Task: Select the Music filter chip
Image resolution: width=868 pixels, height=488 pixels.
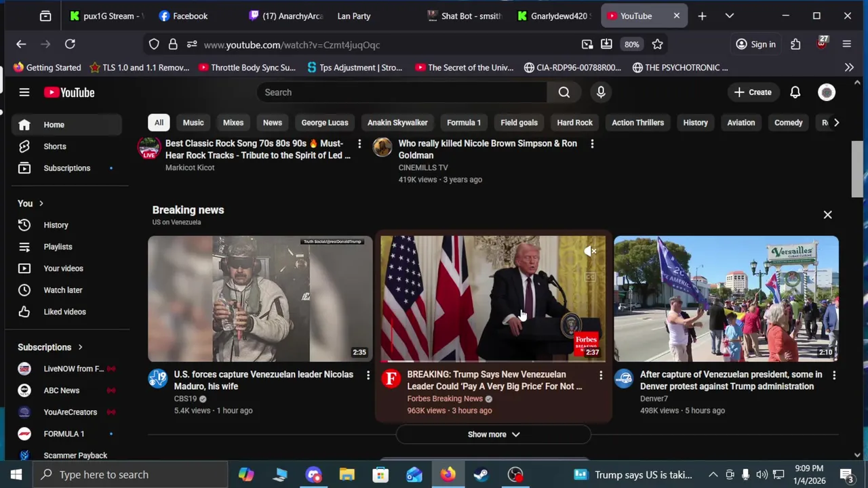Action: click(x=193, y=123)
